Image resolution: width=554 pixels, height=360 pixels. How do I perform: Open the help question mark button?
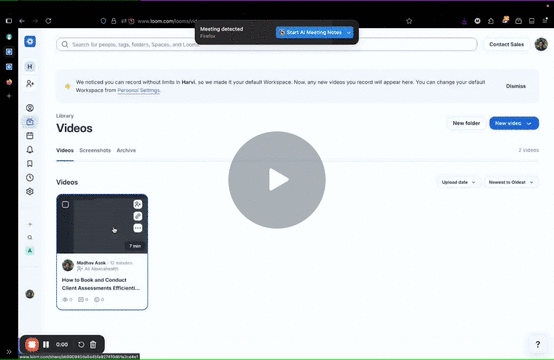coord(538,344)
